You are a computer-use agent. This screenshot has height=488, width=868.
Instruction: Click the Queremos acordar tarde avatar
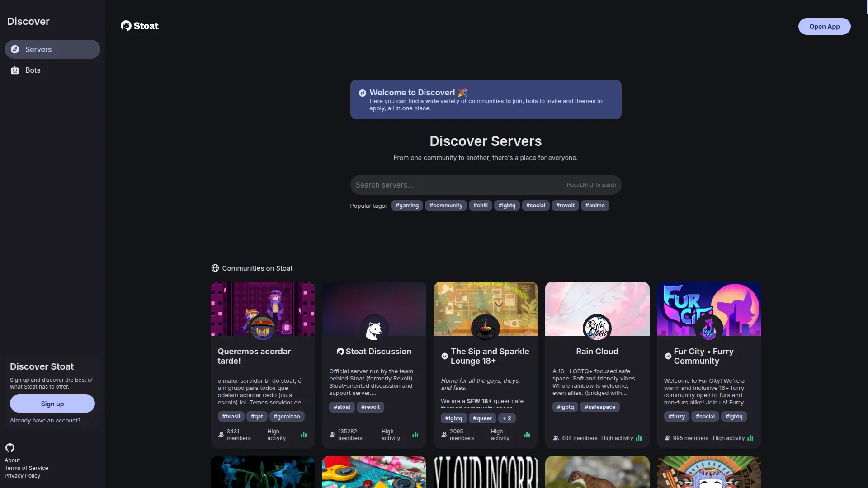[262, 328]
